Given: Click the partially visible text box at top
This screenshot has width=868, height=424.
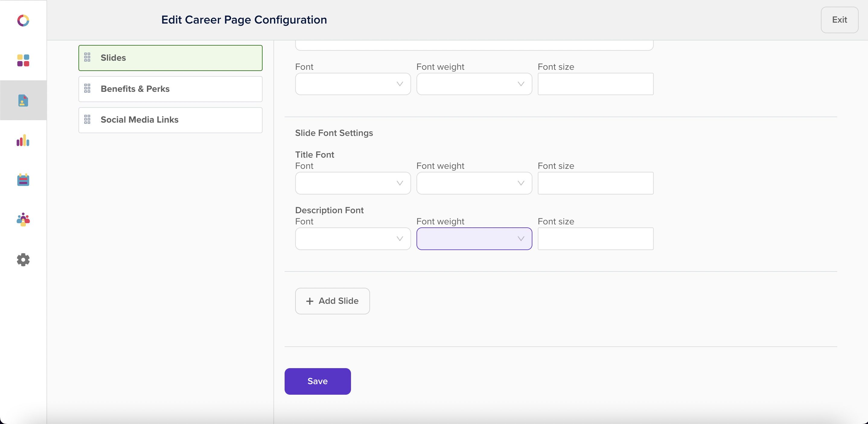Looking at the screenshot, I should click(x=474, y=45).
